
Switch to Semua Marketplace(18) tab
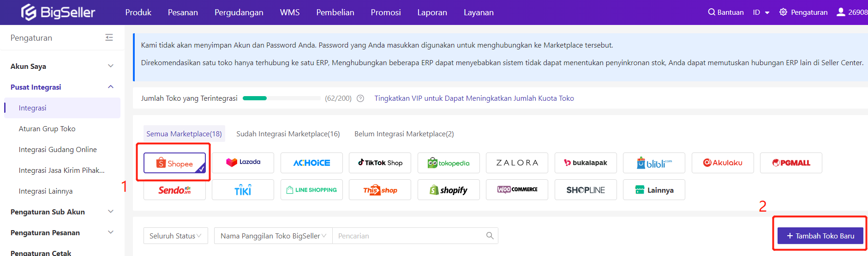pyautogui.click(x=184, y=134)
